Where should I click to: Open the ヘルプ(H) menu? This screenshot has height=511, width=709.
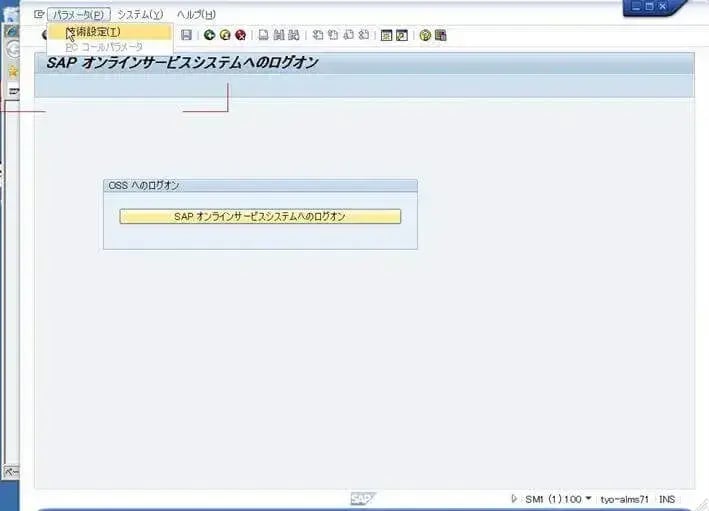[x=195, y=15]
